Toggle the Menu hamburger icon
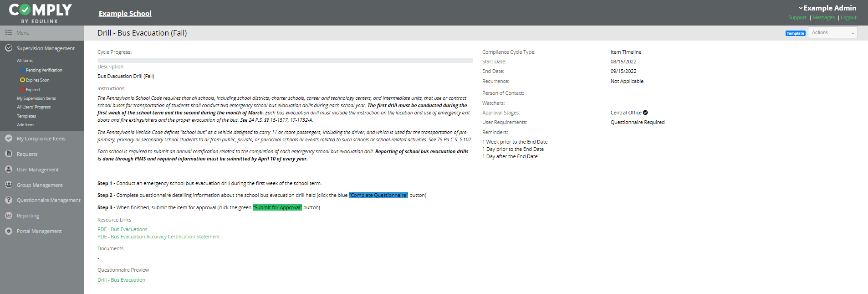This screenshot has height=294, width=868. 8,32
